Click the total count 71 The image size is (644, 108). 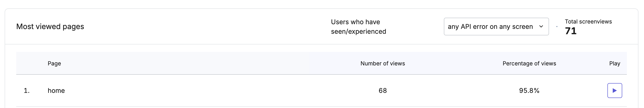click(x=571, y=31)
